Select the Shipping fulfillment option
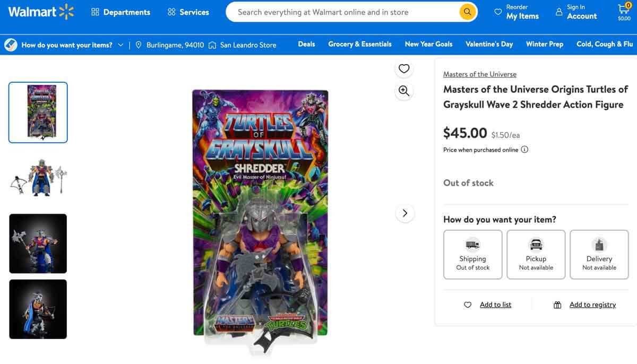This screenshot has width=637, height=364. click(472, 254)
